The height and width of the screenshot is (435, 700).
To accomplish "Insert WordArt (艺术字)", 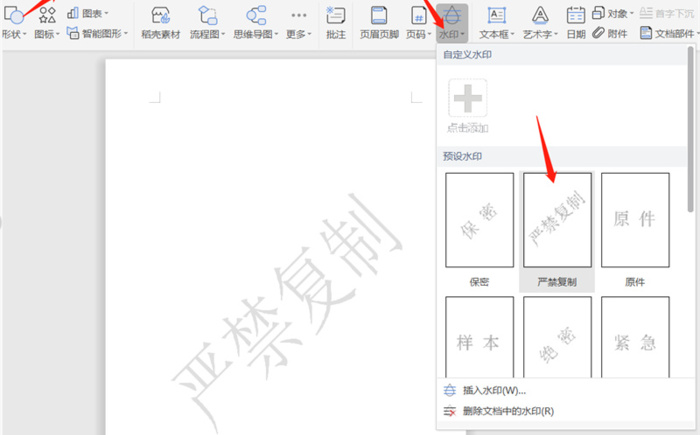I will coord(540,23).
